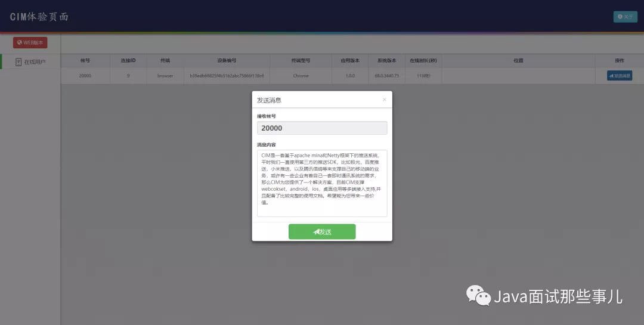Click the 位置 column header

(x=518, y=60)
